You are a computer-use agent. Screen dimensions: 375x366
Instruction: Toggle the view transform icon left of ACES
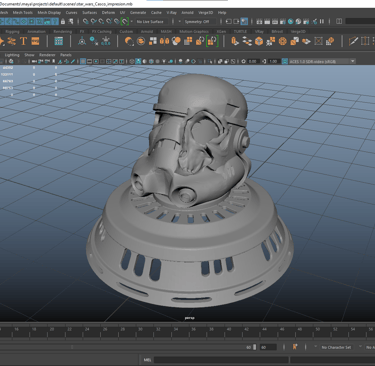point(285,61)
